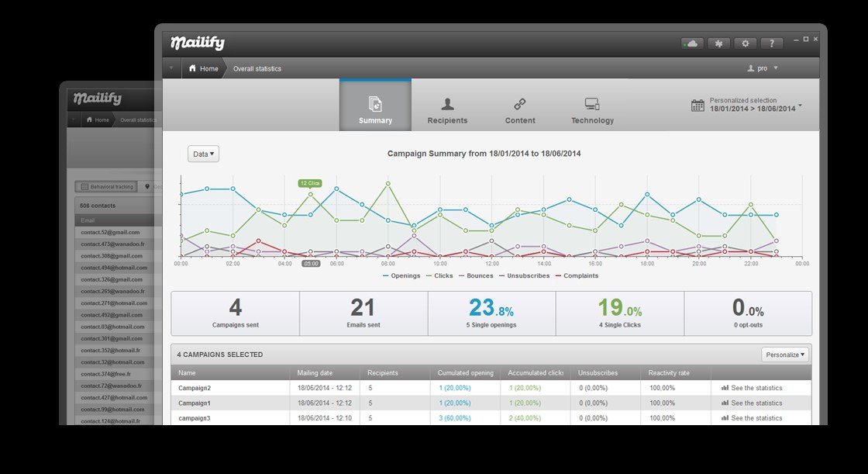Click the 05:00 highlighted time marker
This screenshot has height=474, width=868.
tap(311, 264)
